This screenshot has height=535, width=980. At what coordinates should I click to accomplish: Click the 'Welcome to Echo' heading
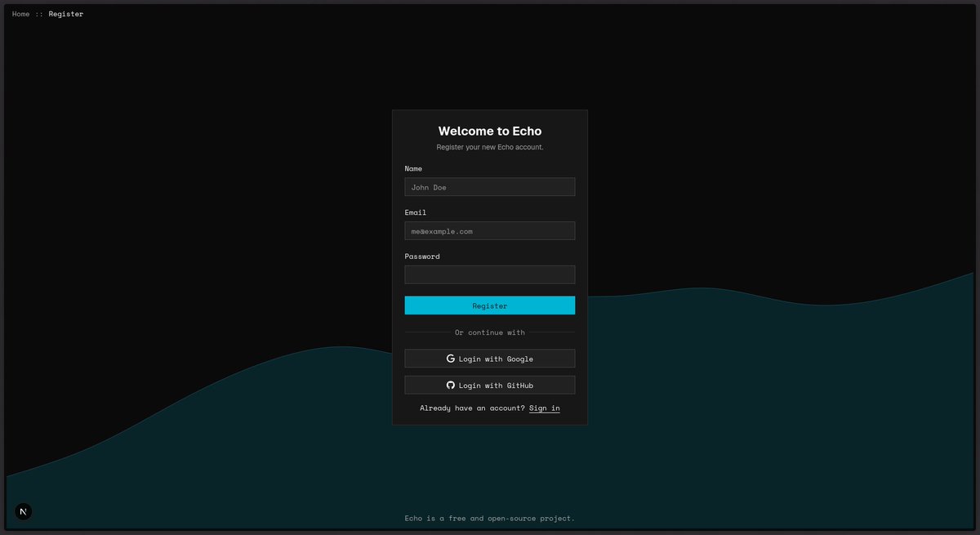point(490,131)
